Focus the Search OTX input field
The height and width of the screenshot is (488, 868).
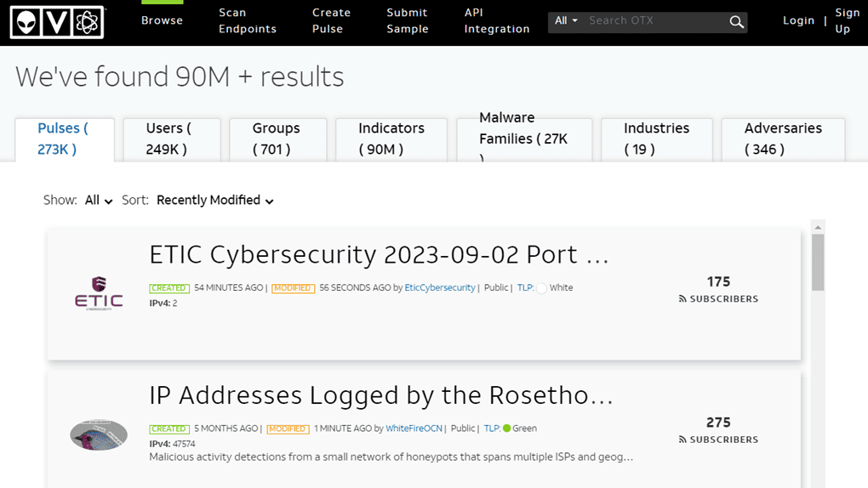coord(656,21)
